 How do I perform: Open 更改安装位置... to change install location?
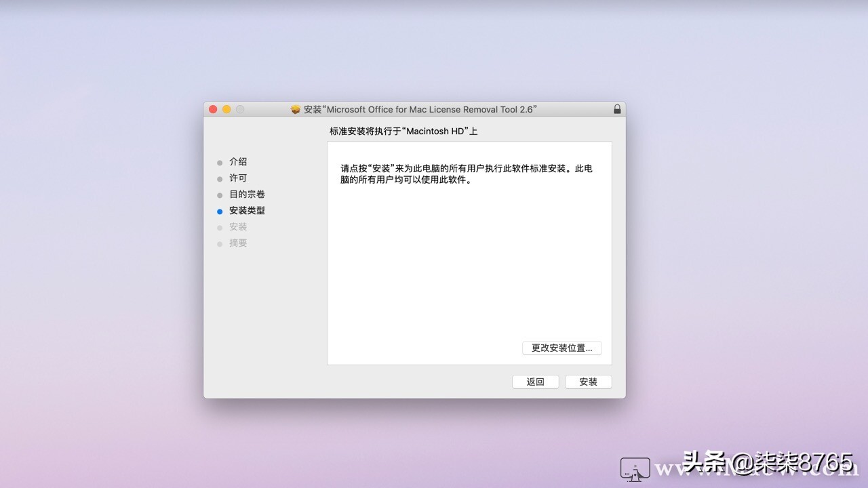coord(562,348)
